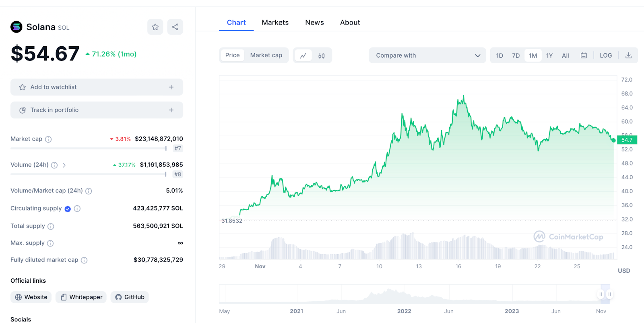644x323 pixels.
Task: Click the plus icon in Track in portfolio
Action: coord(171,110)
